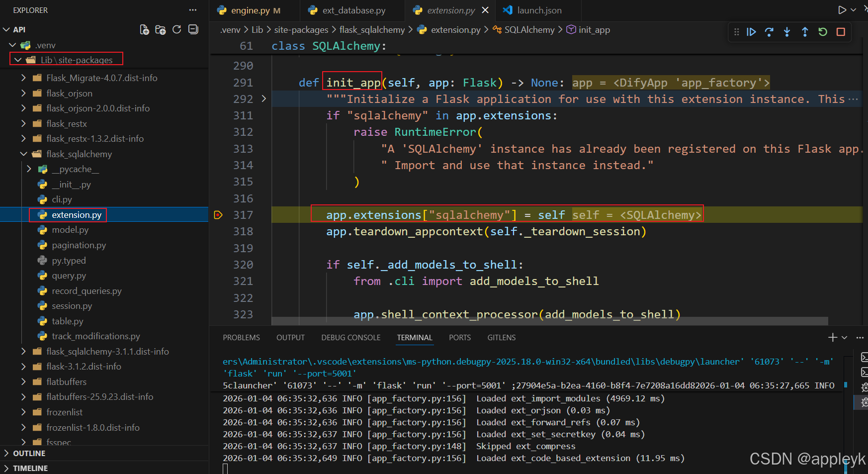
Task: Switch to engine.py tab
Action: click(255, 10)
